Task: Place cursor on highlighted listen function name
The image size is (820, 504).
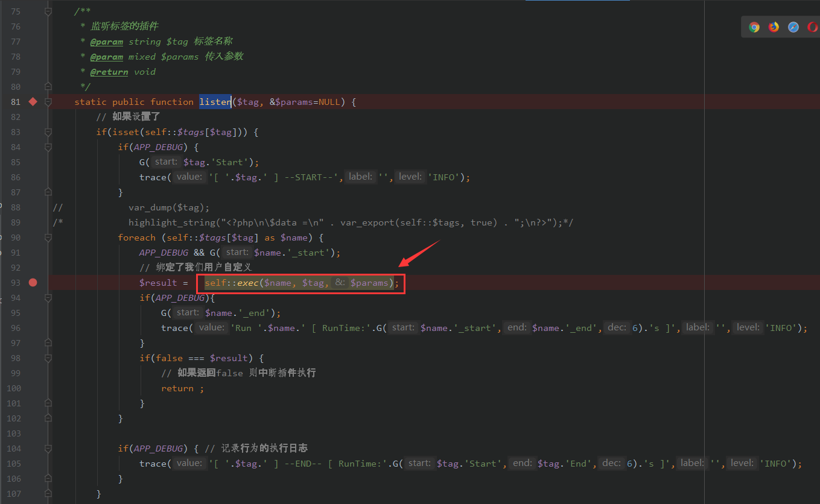Action: 215,102
